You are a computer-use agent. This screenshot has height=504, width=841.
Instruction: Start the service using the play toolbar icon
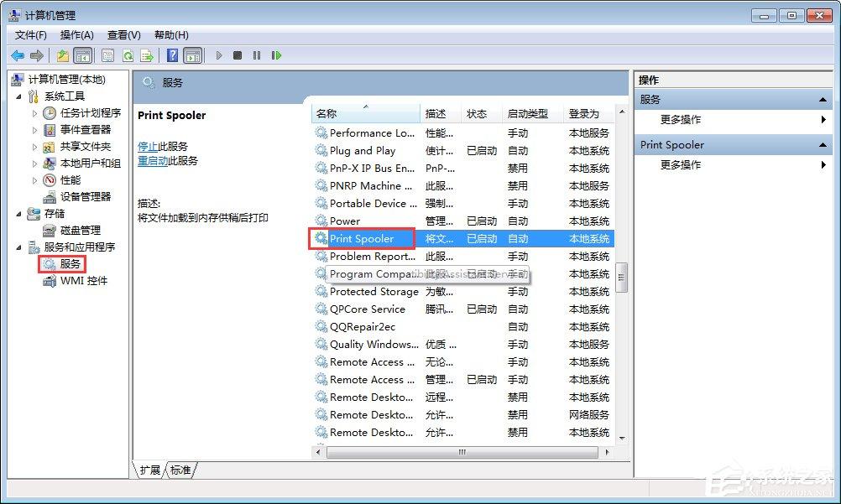[x=219, y=55]
